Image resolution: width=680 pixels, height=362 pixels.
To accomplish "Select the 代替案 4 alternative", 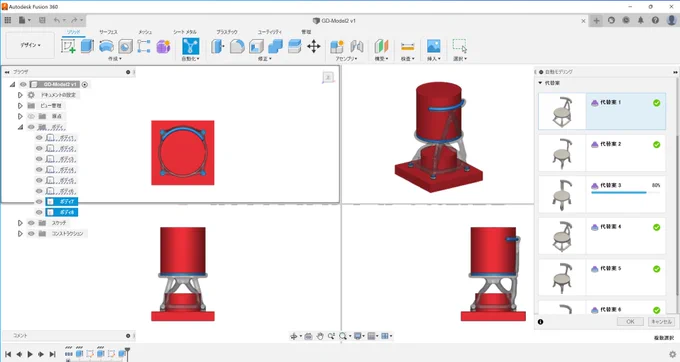I will point(602,235).
